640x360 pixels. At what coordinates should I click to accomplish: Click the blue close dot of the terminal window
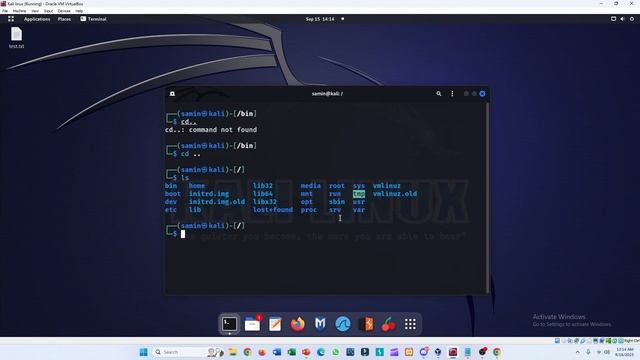(x=482, y=93)
